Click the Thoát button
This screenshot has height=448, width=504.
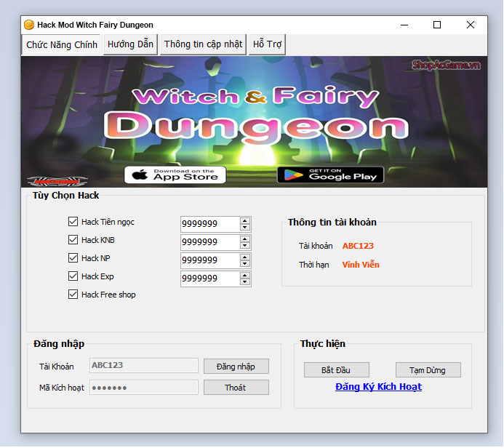236,388
